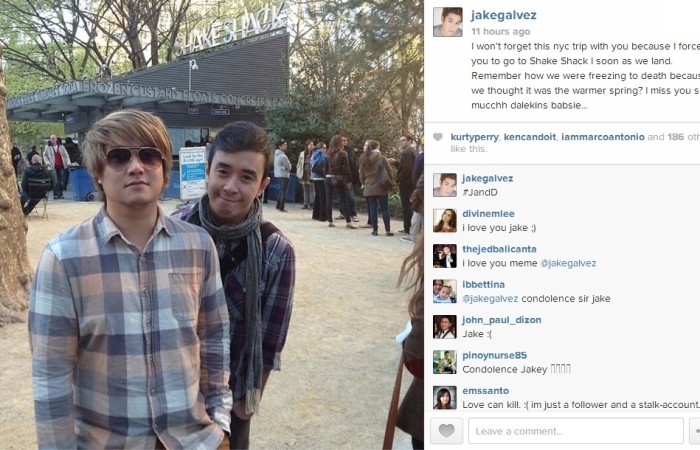Open divinemlee's avatar thumbnail
Image resolution: width=700 pixels, height=450 pixels.
[445, 221]
